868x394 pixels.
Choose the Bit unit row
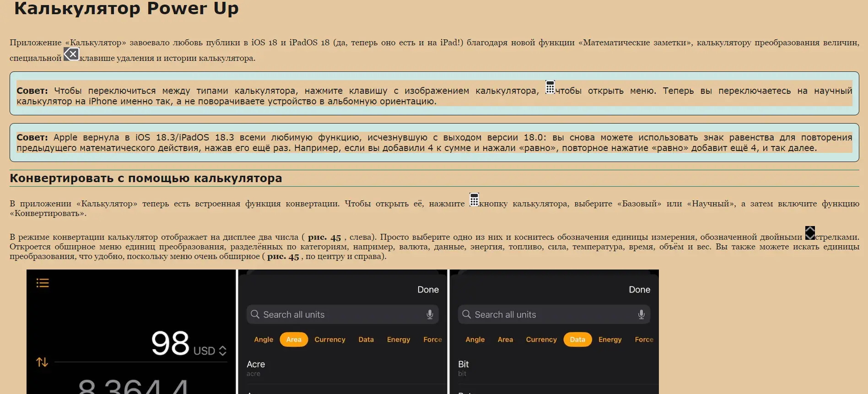(x=554, y=368)
